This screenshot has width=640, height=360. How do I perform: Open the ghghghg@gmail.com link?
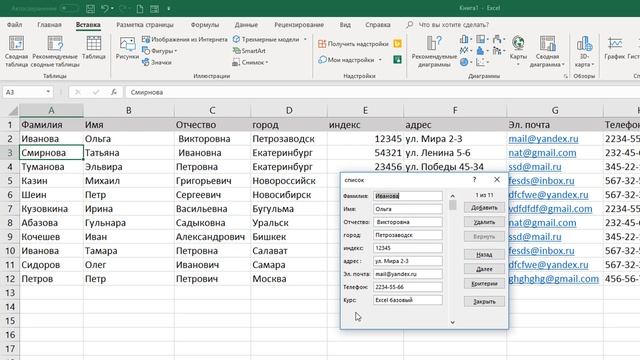coord(553,279)
